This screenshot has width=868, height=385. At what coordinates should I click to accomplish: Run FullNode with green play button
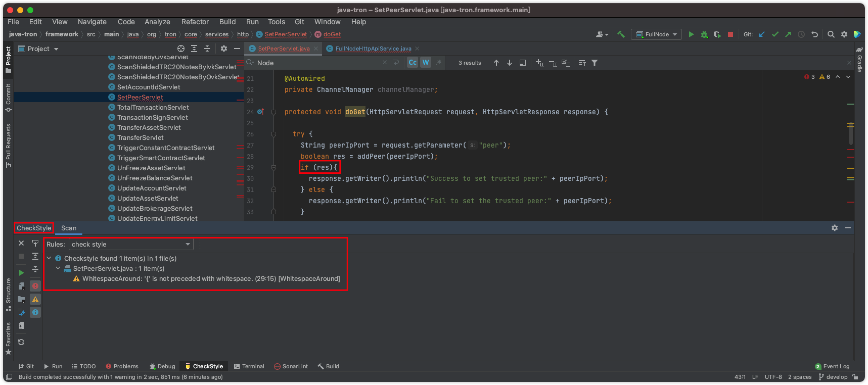coord(691,34)
